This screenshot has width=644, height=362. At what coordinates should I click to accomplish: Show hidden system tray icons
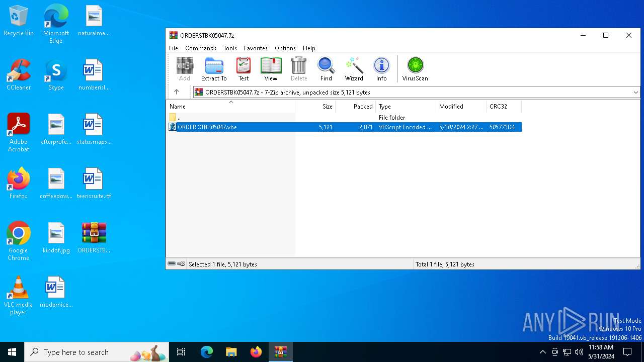pyautogui.click(x=542, y=352)
